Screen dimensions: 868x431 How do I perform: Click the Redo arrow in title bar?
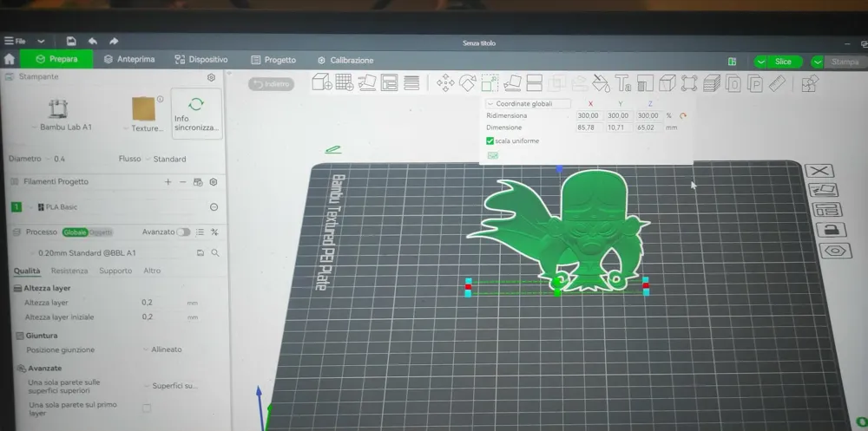coord(114,41)
